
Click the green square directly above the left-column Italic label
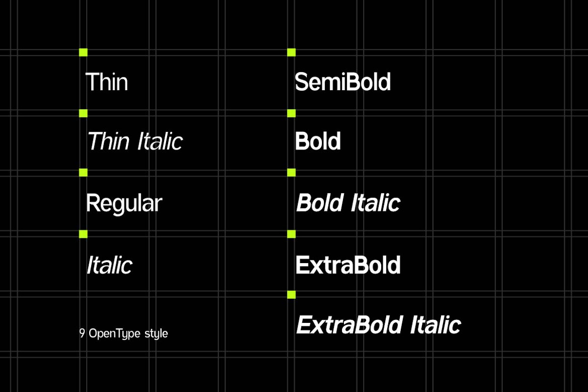click(x=83, y=234)
